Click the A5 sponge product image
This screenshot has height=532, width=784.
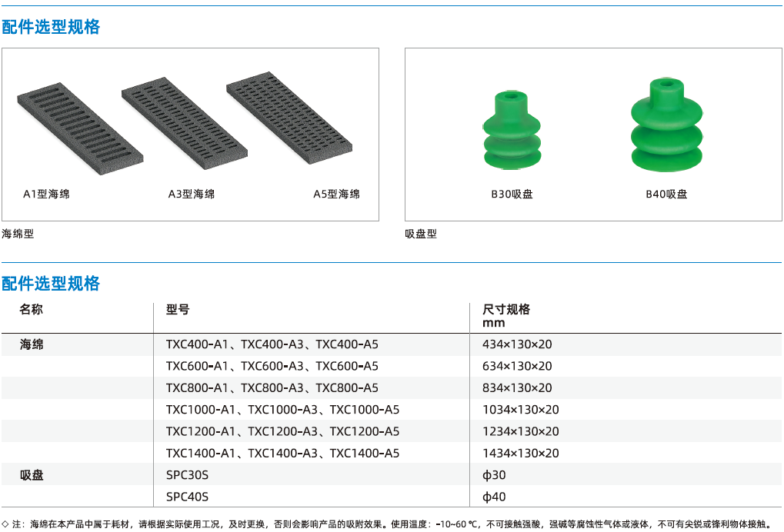pyautogui.click(x=289, y=118)
